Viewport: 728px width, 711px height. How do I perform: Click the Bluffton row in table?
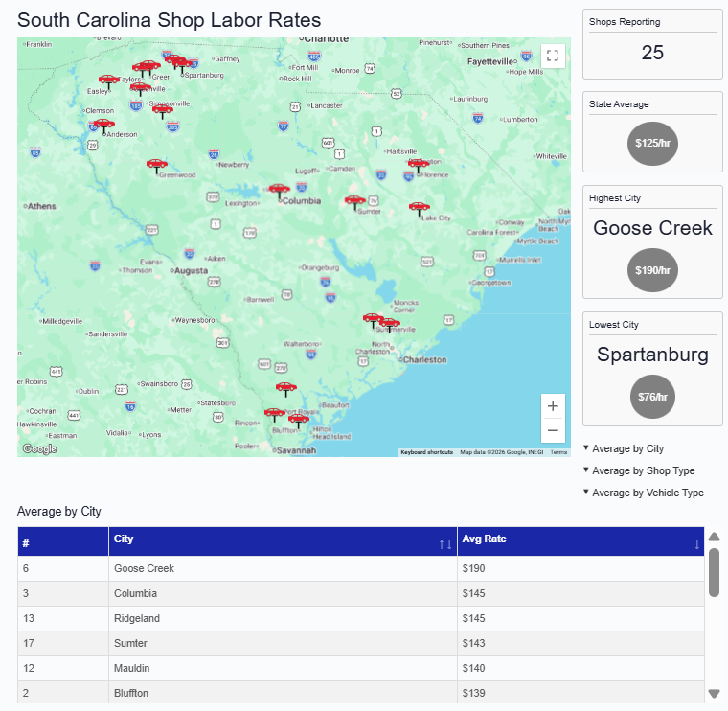(x=361, y=693)
